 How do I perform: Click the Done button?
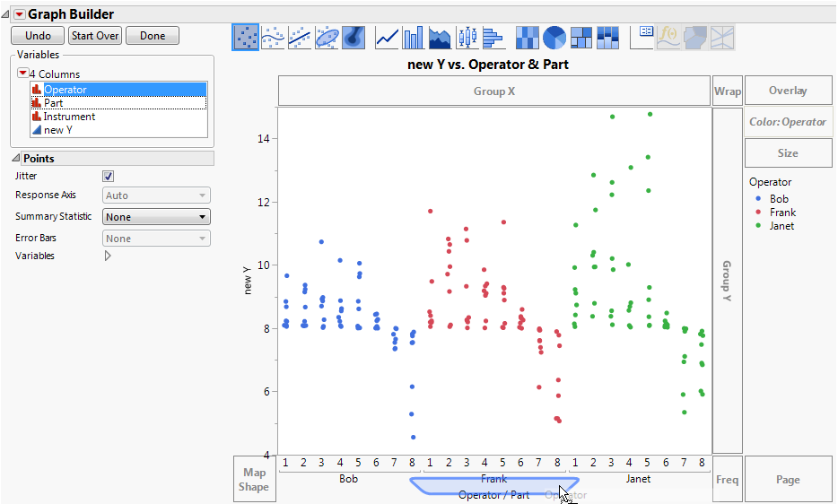pos(153,36)
